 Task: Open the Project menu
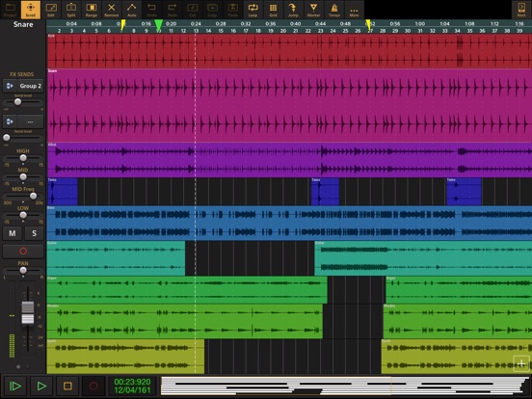(x=11, y=10)
